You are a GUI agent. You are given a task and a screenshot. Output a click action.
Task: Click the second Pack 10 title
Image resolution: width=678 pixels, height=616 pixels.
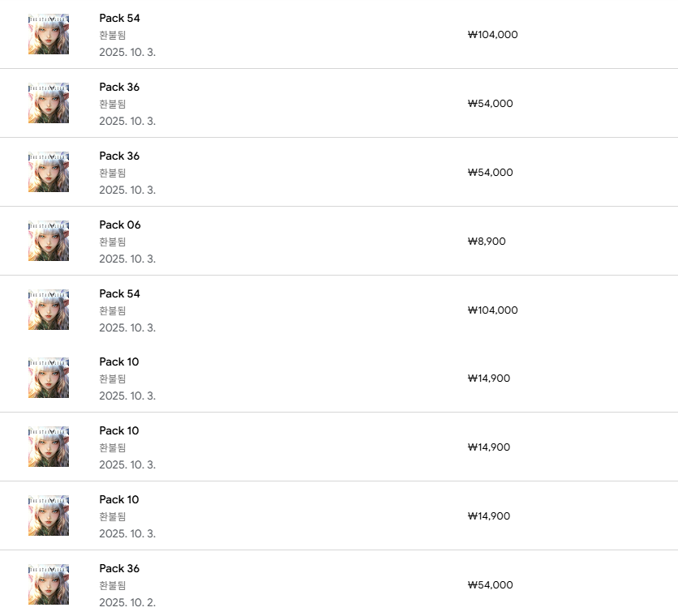point(119,430)
